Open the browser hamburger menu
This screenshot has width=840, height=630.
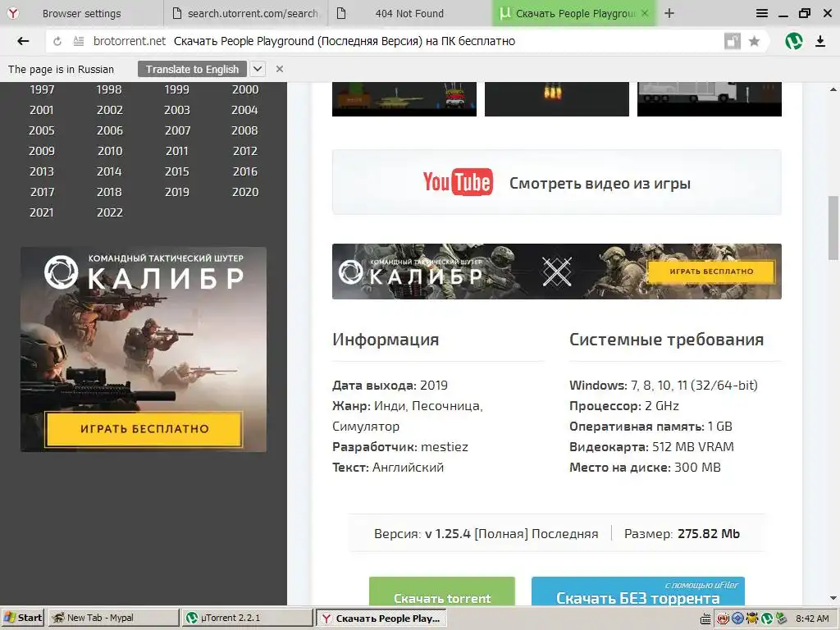(762, 13)
